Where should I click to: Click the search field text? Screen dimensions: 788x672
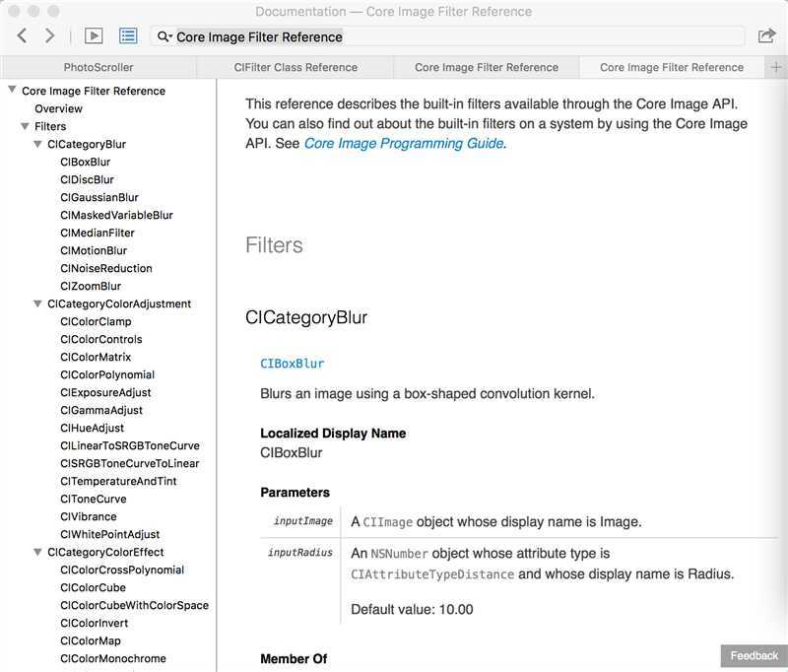pyautogui.click(x=259, y=37)
